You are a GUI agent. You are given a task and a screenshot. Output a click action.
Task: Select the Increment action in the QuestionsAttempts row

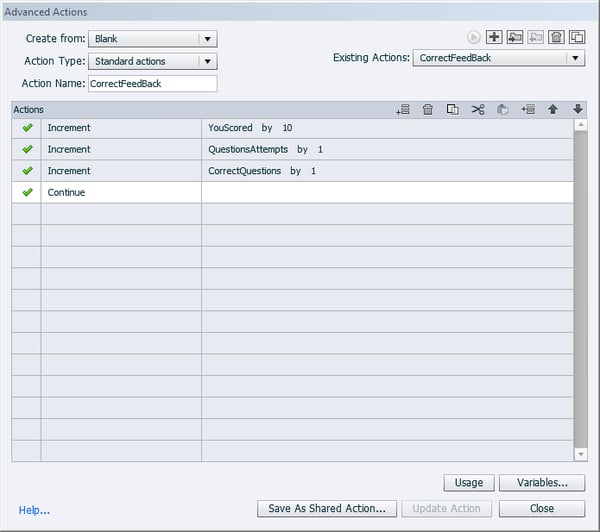(121, 149)
